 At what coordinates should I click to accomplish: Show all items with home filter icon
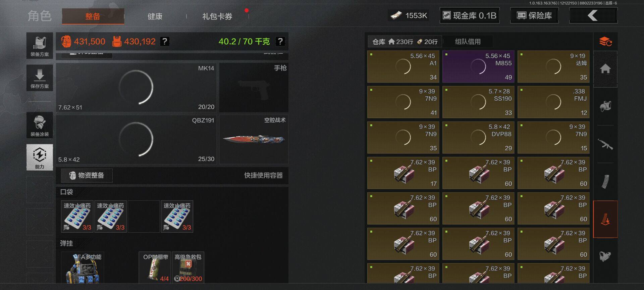pos(605,69)
